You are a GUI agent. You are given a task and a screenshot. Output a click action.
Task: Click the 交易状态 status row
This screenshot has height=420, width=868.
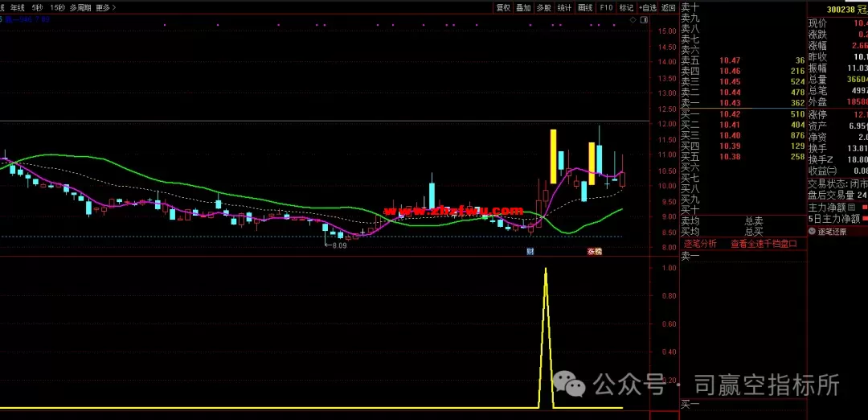(837, 183)
